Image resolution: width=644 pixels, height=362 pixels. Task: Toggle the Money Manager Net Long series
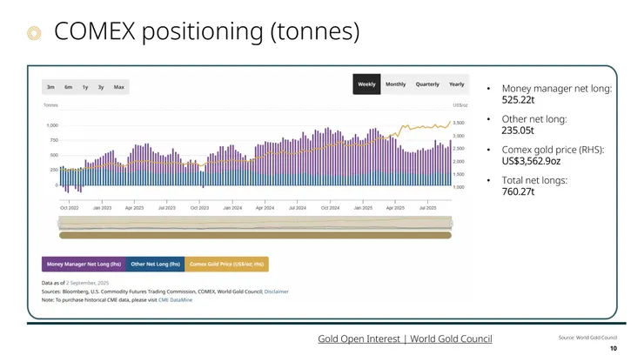pyautogui.click(x=83, y=264)
